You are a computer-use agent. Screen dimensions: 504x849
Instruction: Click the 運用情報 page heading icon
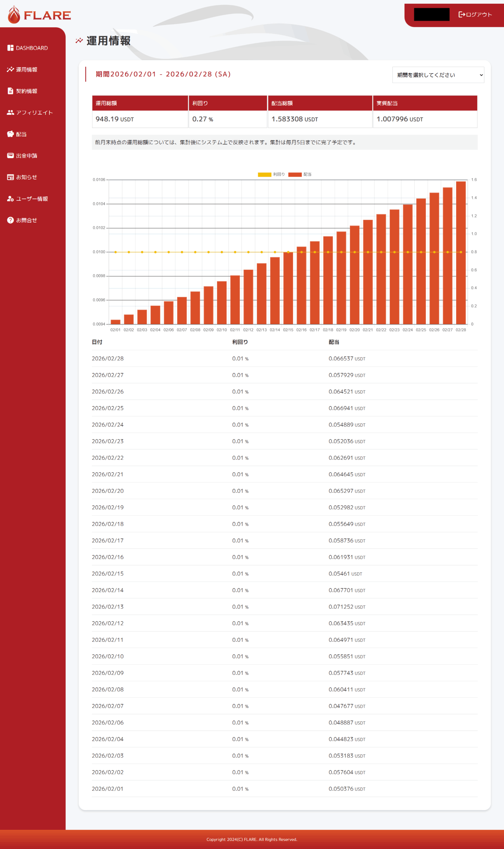click(79, 41)
